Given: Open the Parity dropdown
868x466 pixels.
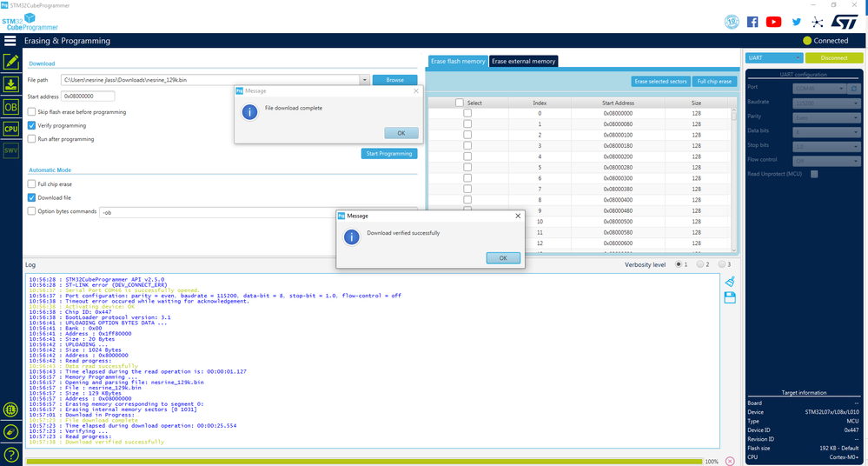Looking at the screenshot, I should point(826,117).
